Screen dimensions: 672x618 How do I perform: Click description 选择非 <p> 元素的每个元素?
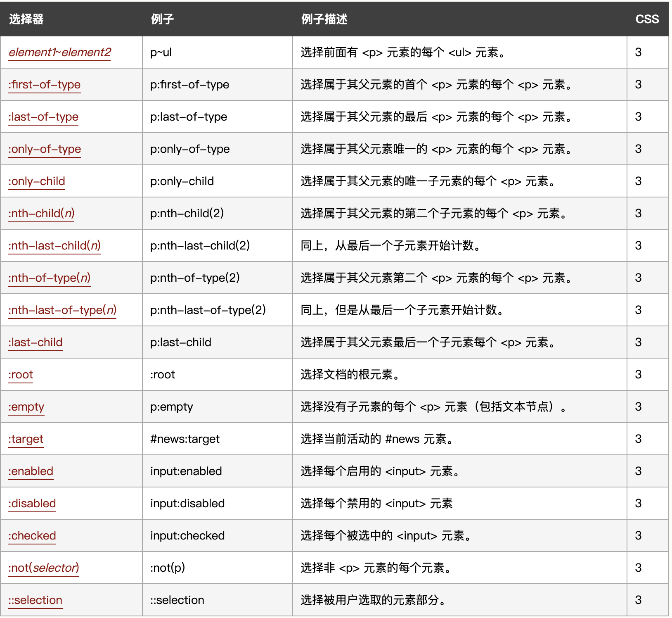tap(376, 568)
